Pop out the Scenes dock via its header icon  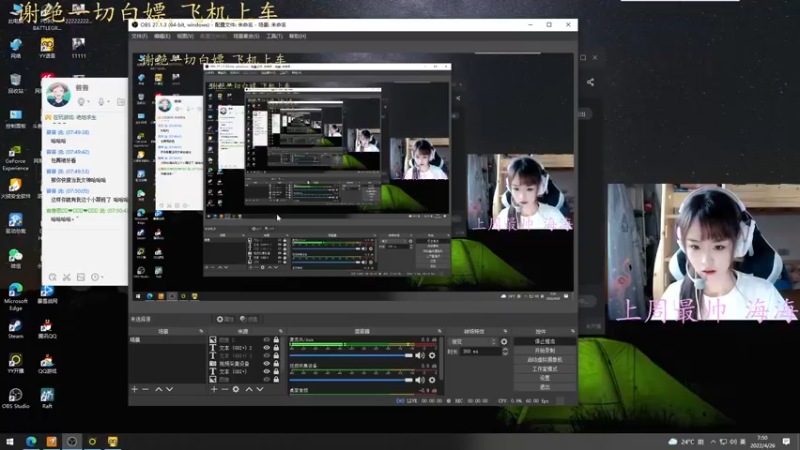click(x=201, y=331)
